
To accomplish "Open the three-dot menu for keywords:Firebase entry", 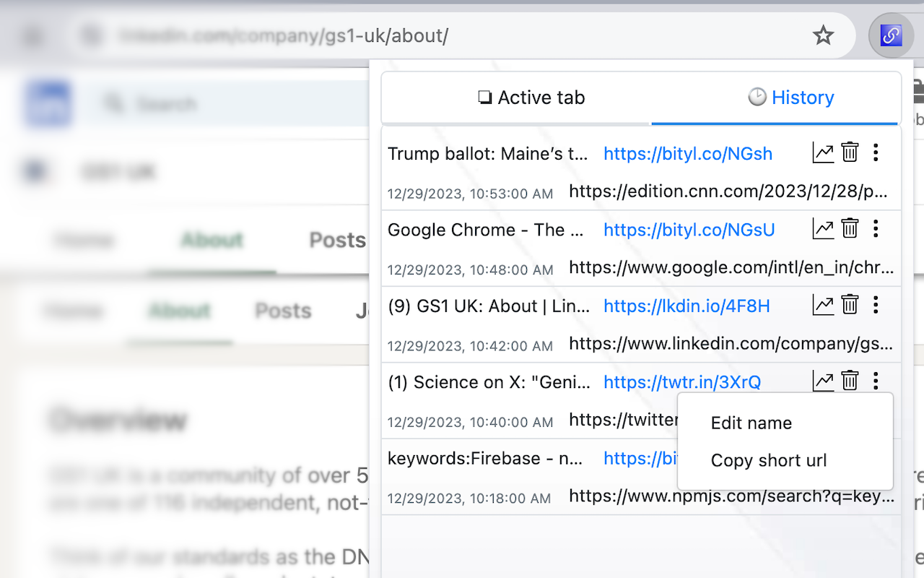I will (x=876, y=457).
